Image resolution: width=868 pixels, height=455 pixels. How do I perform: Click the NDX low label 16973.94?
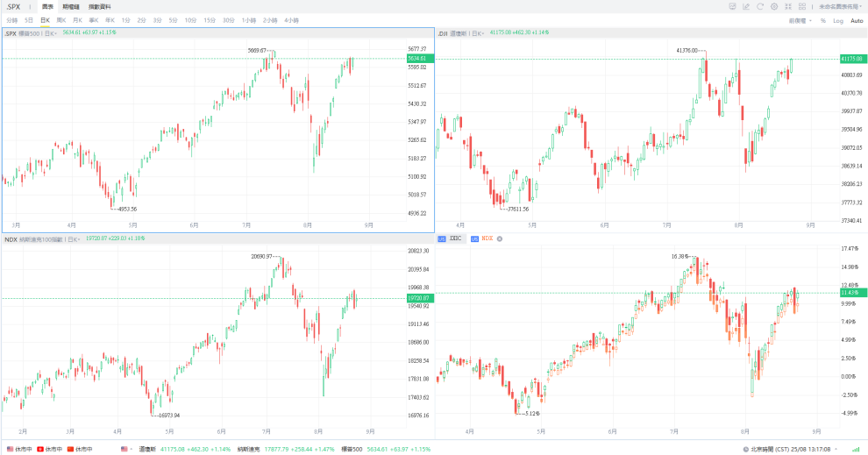point(169,416)
